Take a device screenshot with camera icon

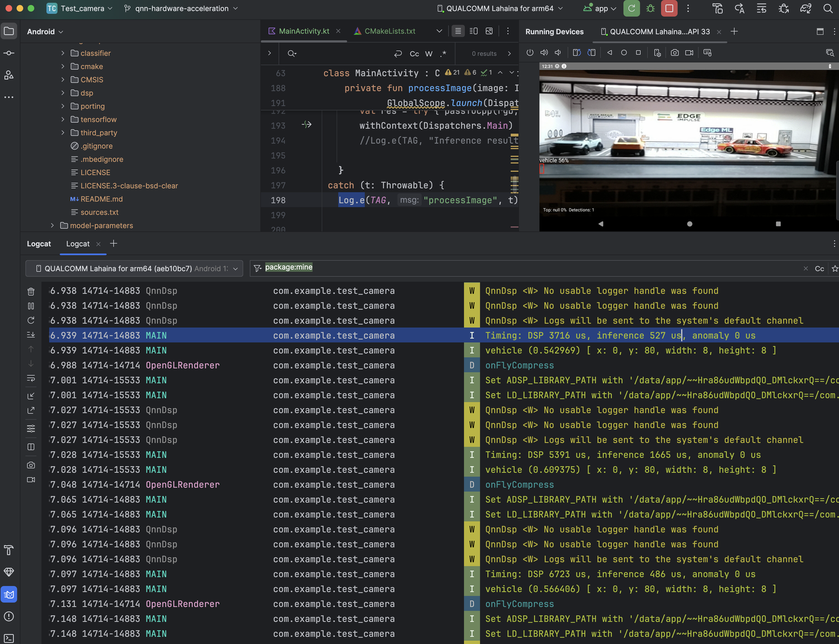[x=675, y=53]
